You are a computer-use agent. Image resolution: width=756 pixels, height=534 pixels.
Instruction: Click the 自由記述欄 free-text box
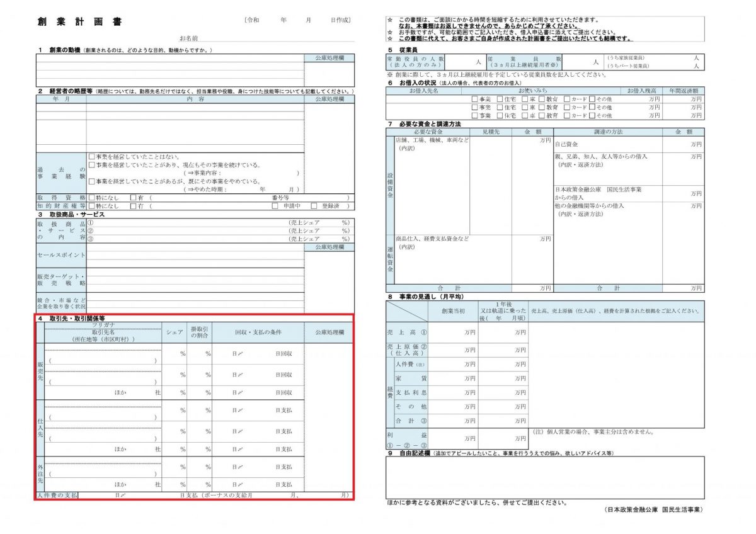coord(545,477)
